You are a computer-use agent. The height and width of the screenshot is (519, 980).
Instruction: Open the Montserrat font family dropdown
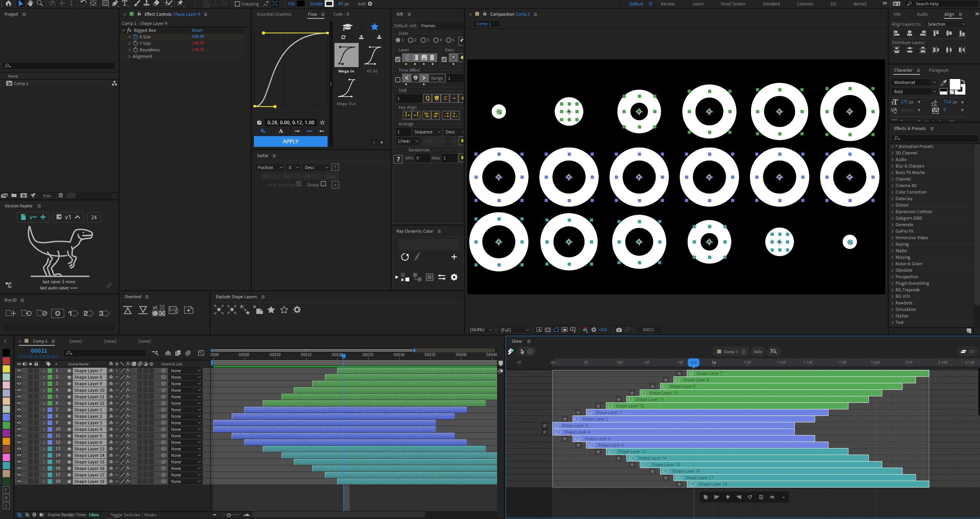914,82
